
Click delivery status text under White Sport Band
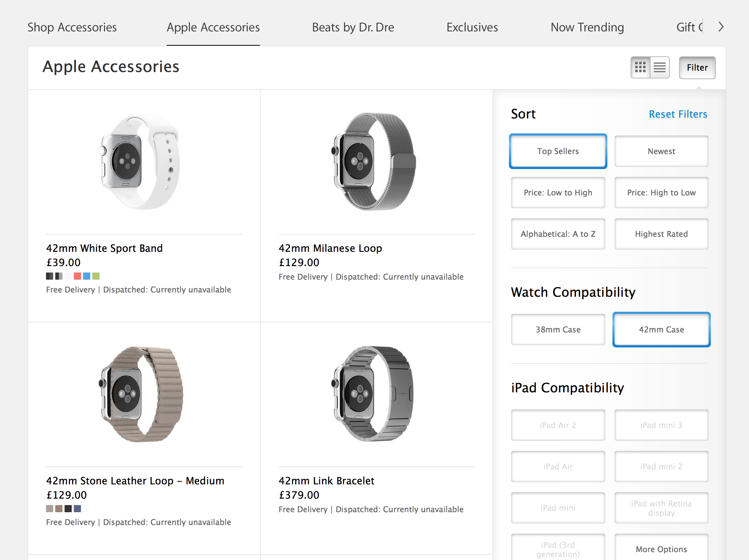138,290
